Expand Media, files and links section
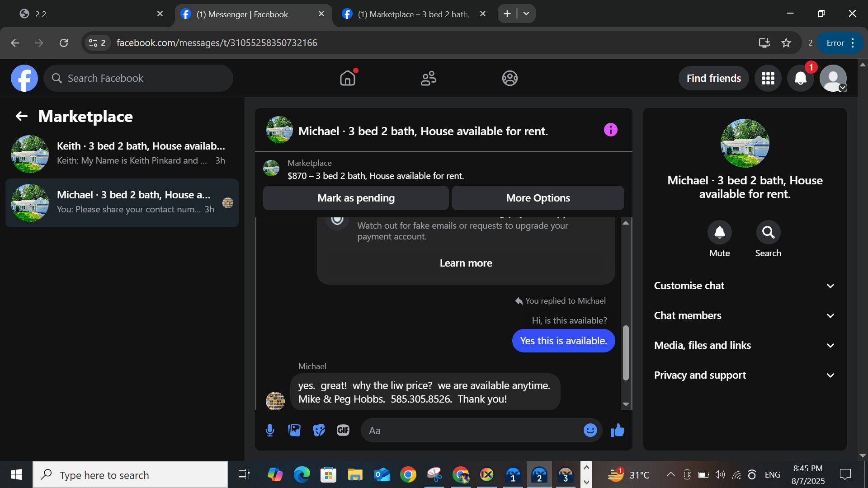868x488 pixels. [x=745, y=345]
